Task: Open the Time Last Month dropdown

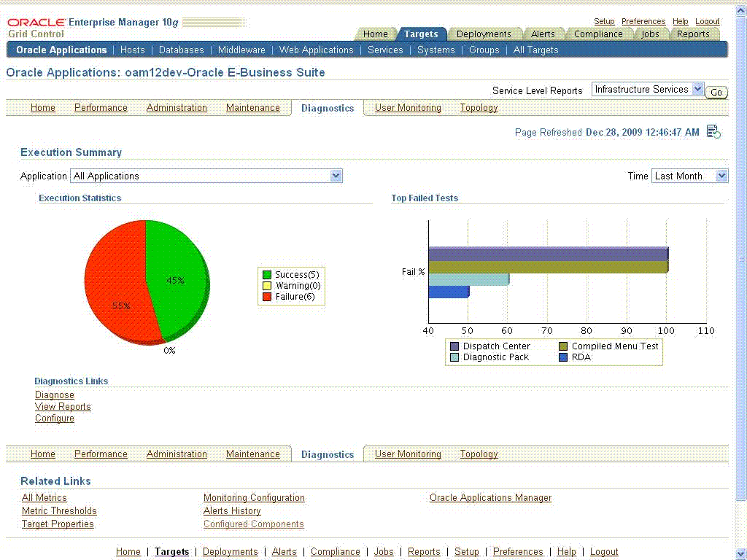Action: [x=689, y=176]
